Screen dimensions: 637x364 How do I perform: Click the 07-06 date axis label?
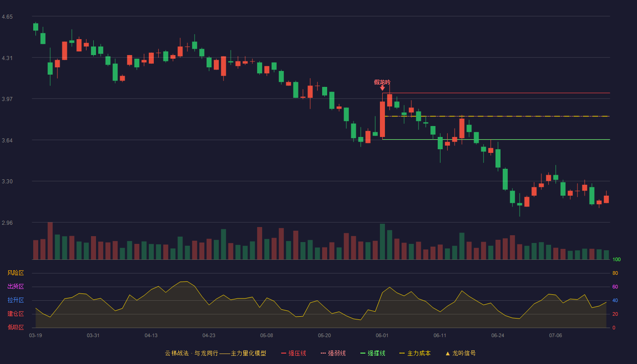coord(556,335)
